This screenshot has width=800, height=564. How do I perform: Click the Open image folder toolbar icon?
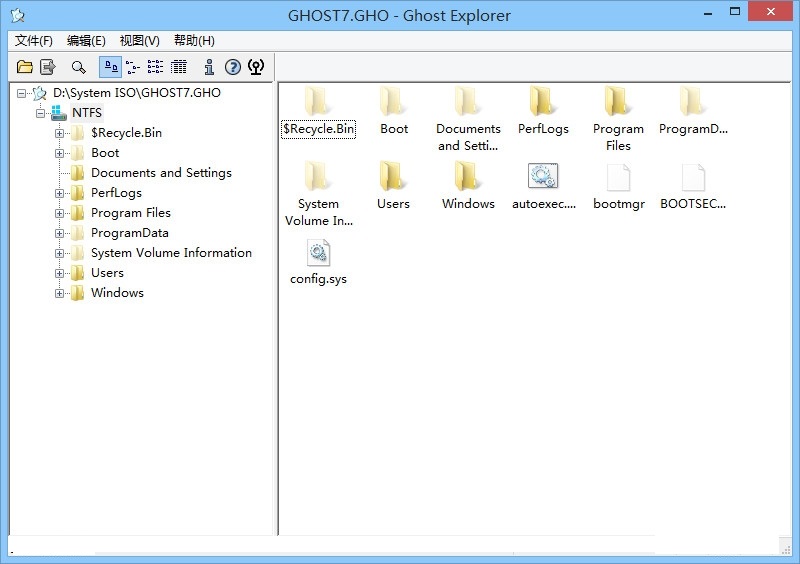(x=24, y=67)
